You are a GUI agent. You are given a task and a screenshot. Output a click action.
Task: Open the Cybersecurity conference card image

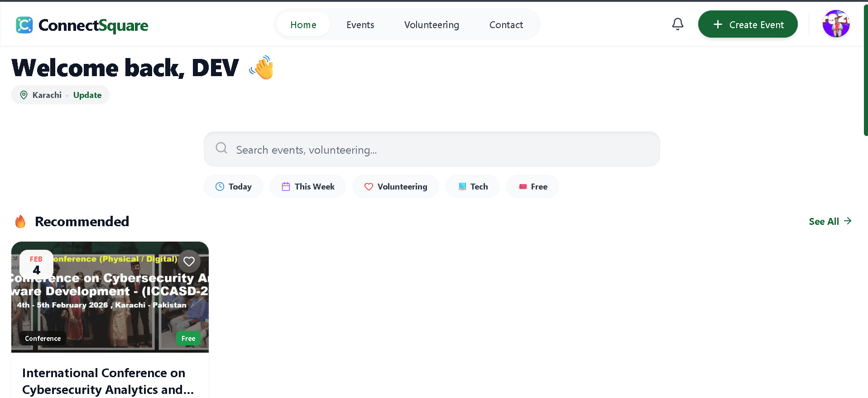[x=110, y=297]
